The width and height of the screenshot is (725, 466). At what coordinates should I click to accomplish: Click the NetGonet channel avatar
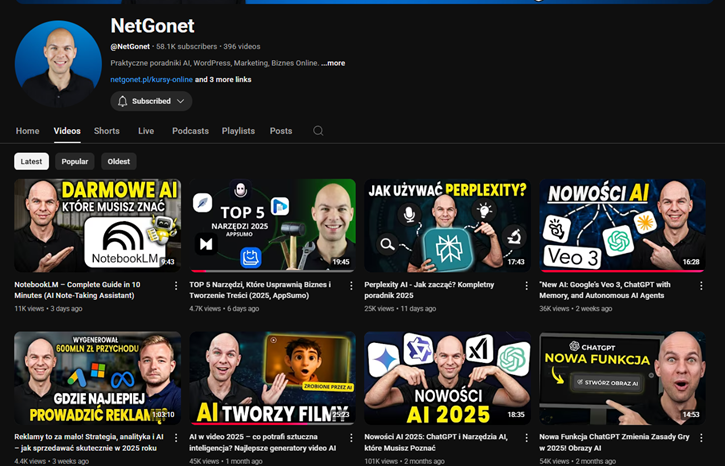point(58,64)
